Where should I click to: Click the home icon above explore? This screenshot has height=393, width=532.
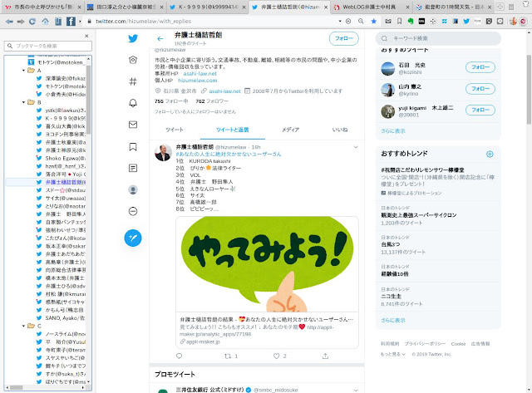point(133,60)
